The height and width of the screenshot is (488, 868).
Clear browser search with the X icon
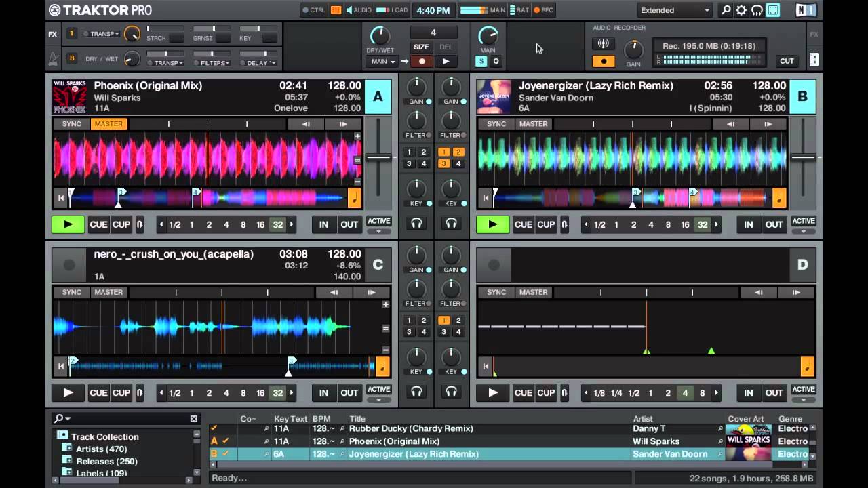[193, 419]
